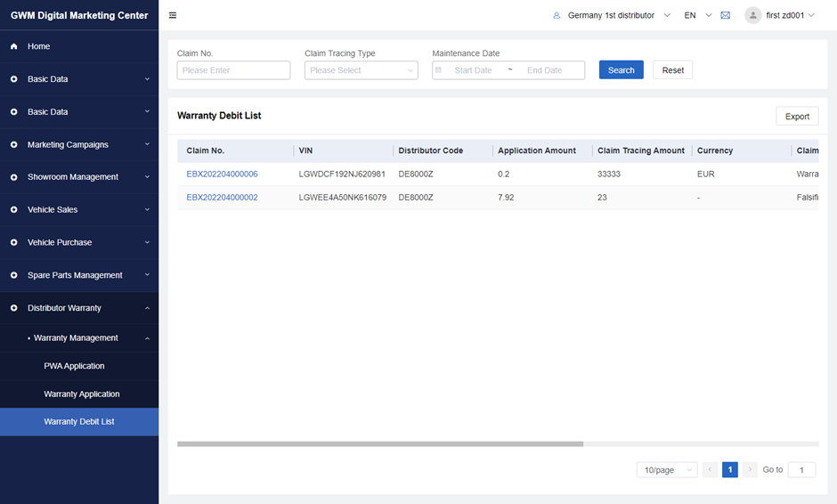This screenshot has height=504, width=837.
Task: Click the Home house icon
Action: (x=14, y=46)
